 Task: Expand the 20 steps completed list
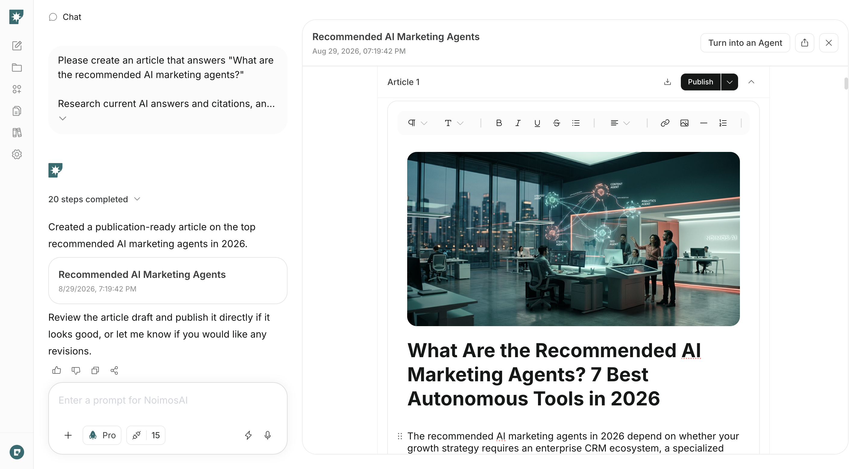click(x=94, y=199)
